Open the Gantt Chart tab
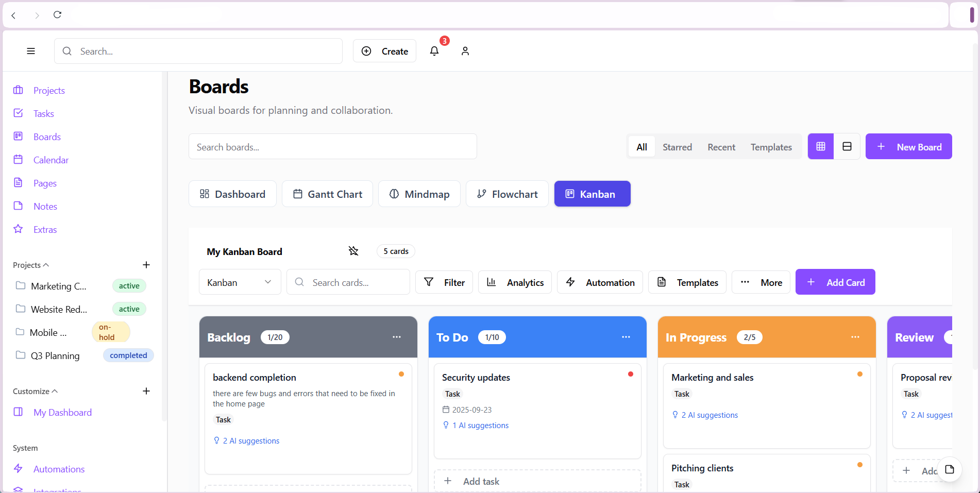Screen dimensions: 980x493 point(327,194)
